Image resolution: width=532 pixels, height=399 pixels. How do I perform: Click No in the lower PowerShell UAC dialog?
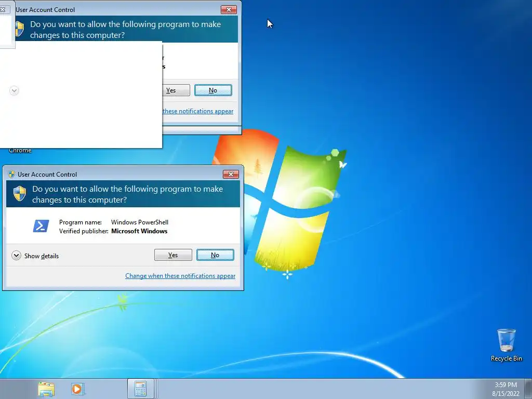(215, 255)
